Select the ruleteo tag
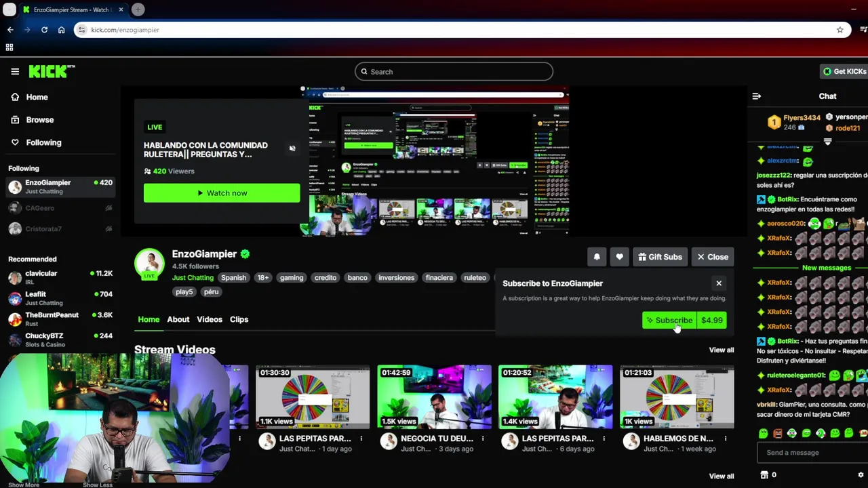This screenshot has height=488, width=868. 475,278
